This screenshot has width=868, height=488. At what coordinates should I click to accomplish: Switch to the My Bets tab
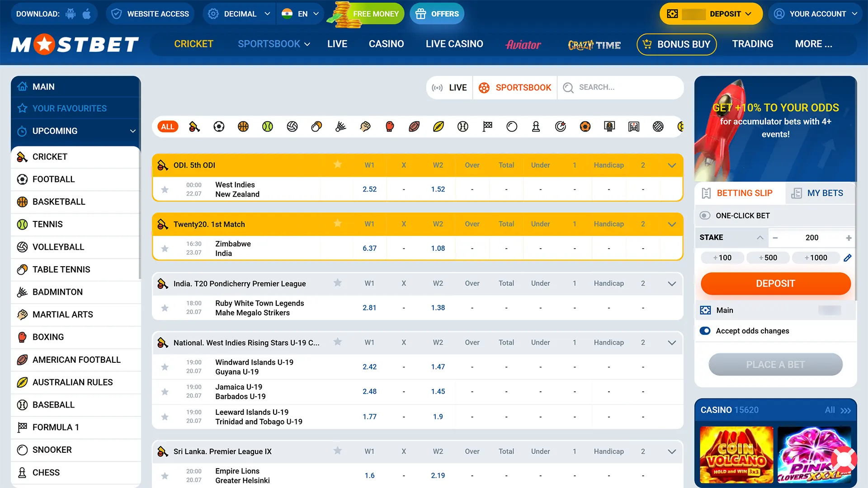(x=820, y=193)
